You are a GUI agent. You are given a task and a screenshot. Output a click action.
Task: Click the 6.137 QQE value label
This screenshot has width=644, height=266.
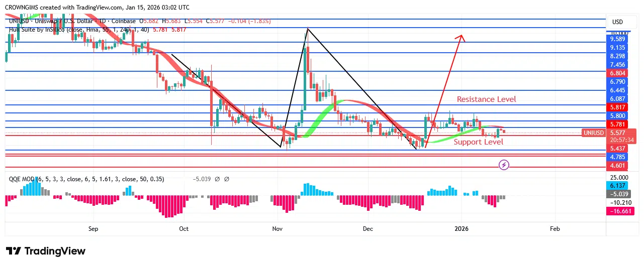(x=617, y=186)
